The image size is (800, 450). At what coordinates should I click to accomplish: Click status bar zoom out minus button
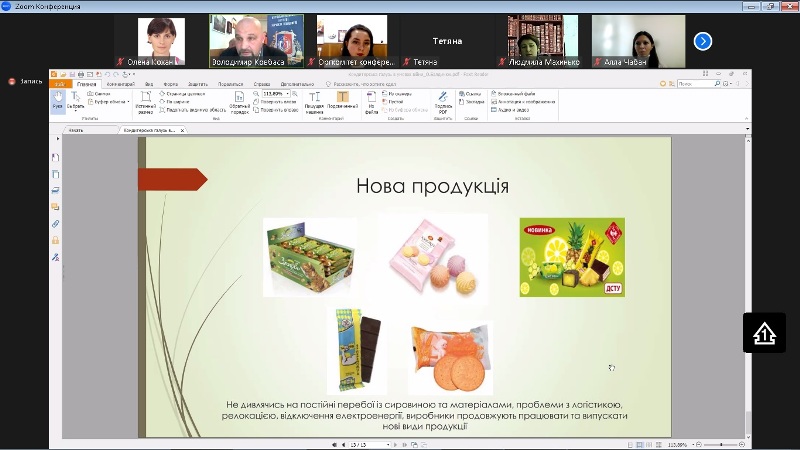699,445
